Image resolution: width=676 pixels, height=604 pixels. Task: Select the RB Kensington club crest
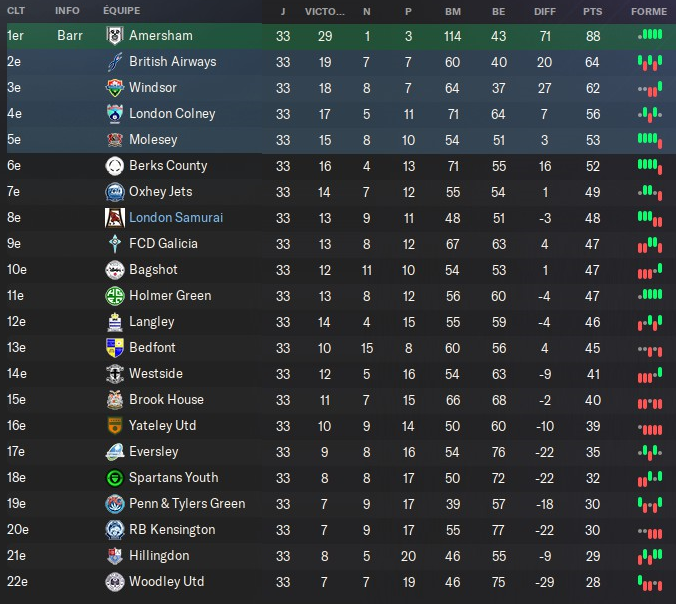pos(114,530)
